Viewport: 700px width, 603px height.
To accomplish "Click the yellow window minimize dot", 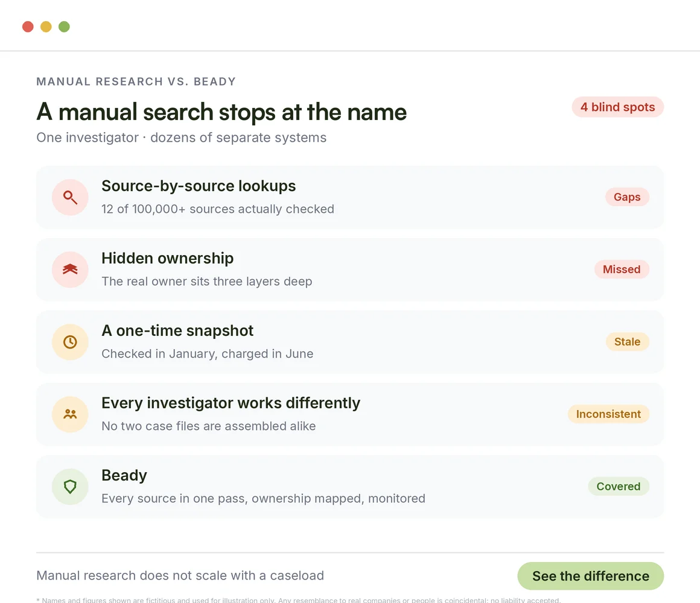I will (46, 27).
